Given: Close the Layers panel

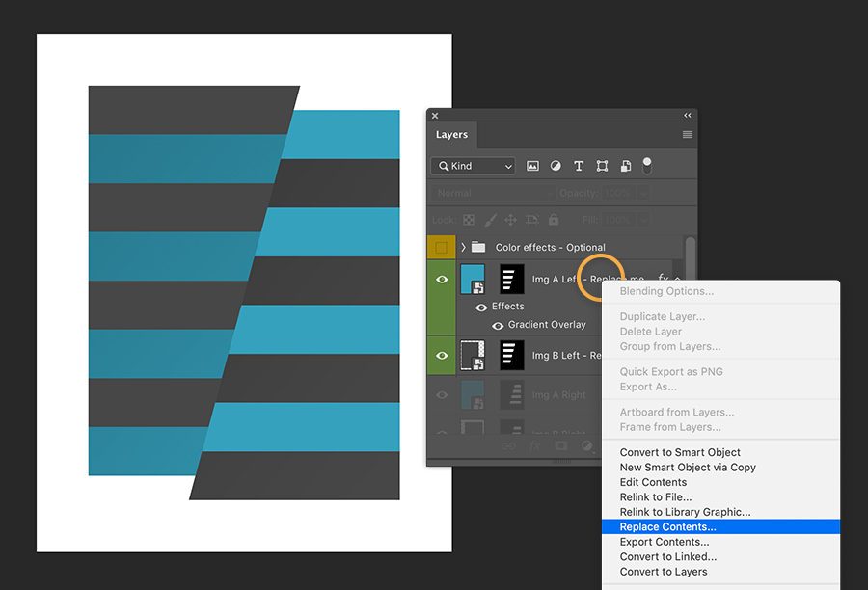Looking at the screenshot, I should click(x=435, y=116).
